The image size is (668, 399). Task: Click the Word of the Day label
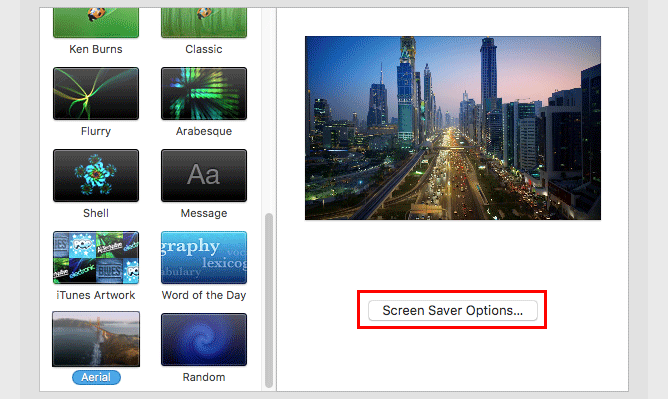tap(204, 295)
